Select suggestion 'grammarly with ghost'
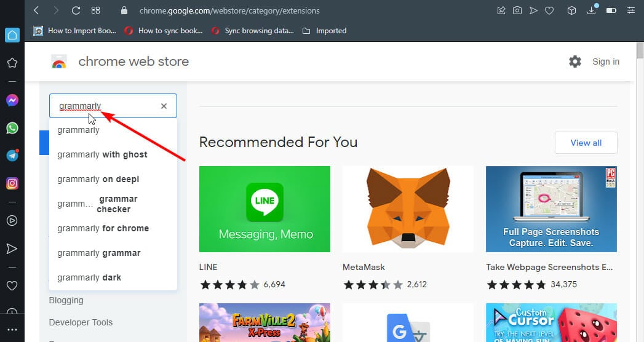 tap(113, 155)
